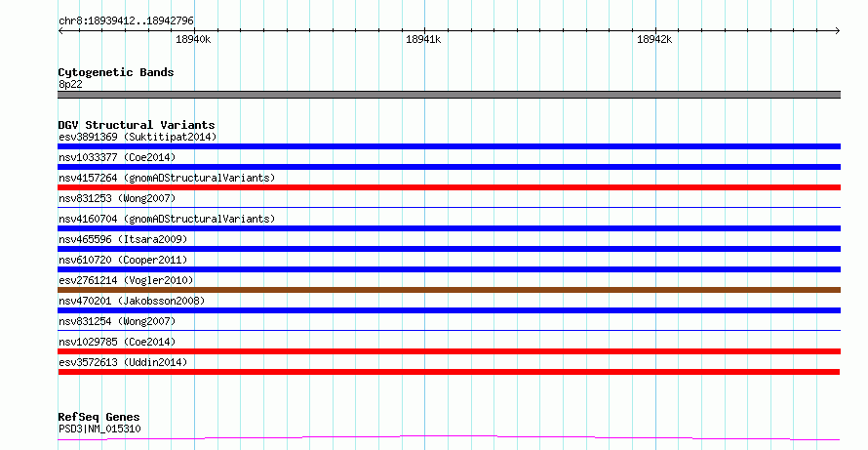The height and width of the screenshot is (450, 868).
Task: Select the red bar under nsv1029785
Action: click(x=449, y=351)
